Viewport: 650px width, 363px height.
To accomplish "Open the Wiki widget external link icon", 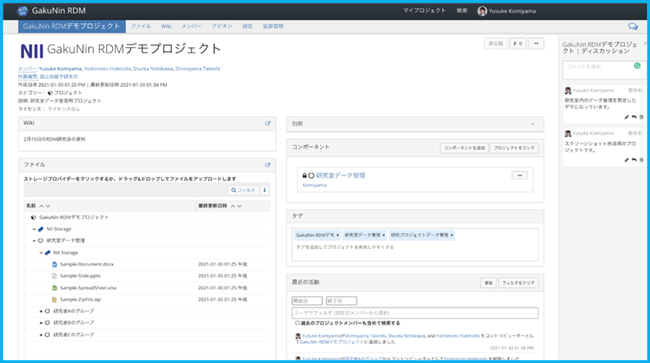I will click(x=268, y=123).
